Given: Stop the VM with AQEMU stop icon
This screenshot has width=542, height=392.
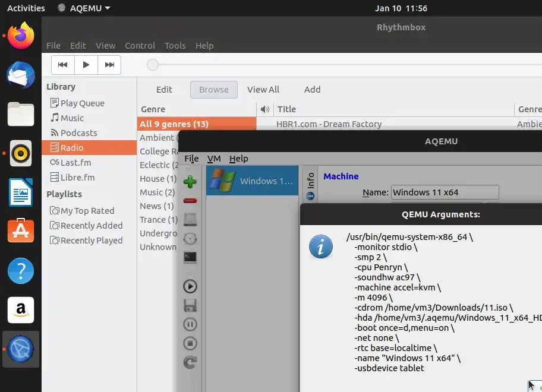Looking at the screenshot, I should tap(190, 343).
